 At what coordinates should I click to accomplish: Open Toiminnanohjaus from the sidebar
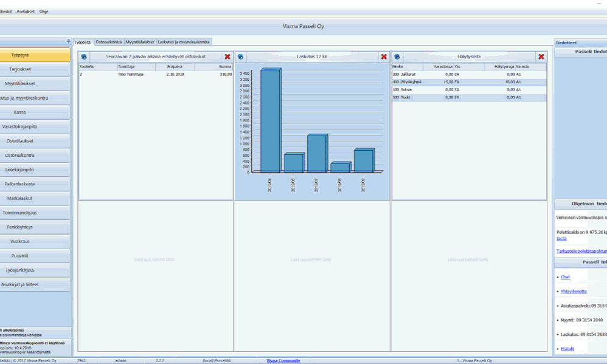pos(35,213)
